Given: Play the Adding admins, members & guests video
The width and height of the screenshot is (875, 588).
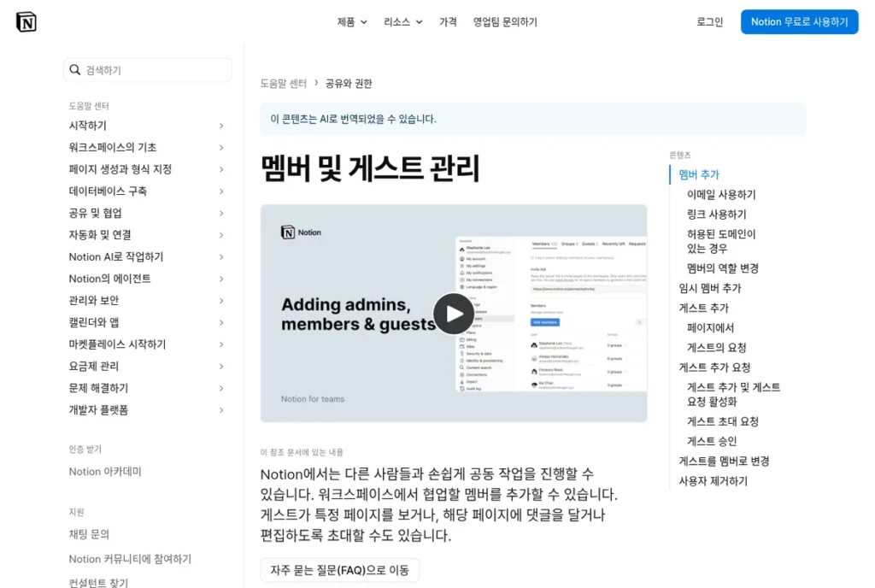Looking at the screenshot, I should pos(453,314).
